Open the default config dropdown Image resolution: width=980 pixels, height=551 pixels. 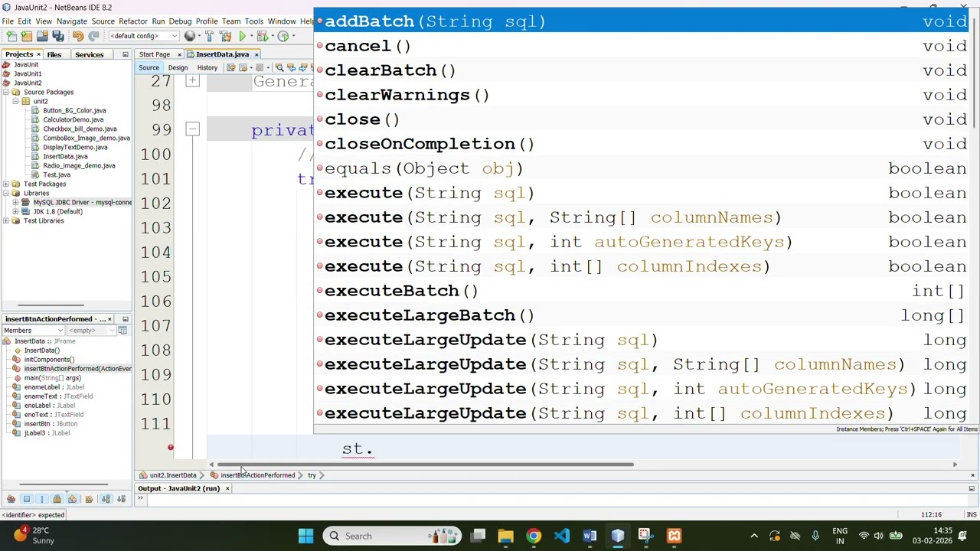coord(144,36)
